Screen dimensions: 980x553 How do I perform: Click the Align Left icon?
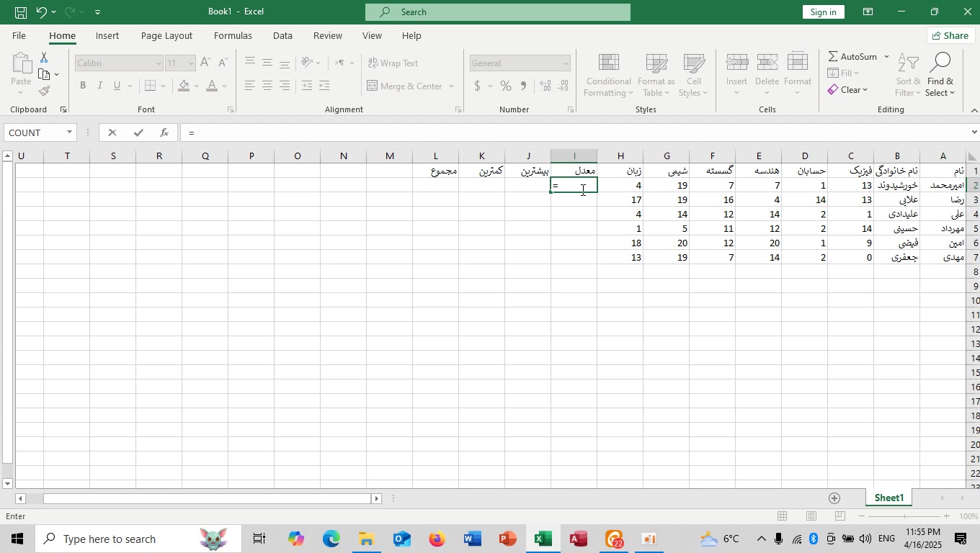coord(249,86)
